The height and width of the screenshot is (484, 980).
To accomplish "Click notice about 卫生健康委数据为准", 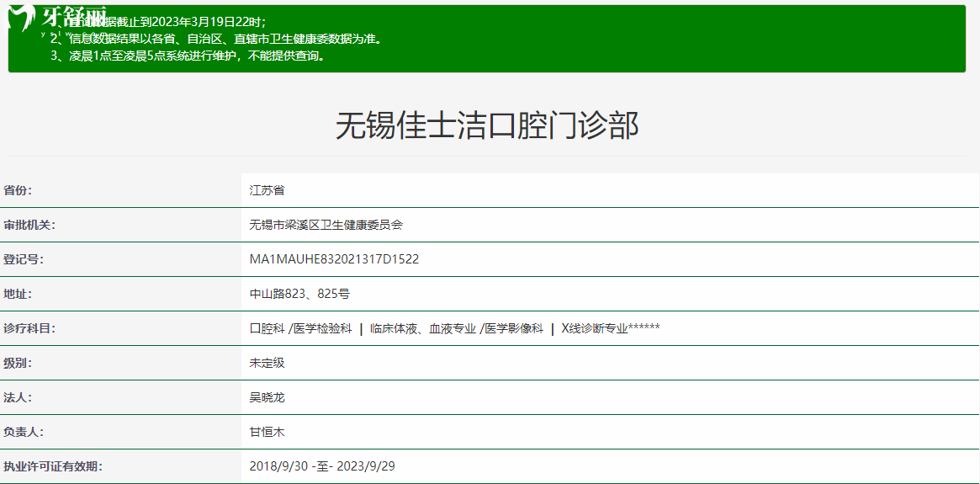I will tap(215, 40).
